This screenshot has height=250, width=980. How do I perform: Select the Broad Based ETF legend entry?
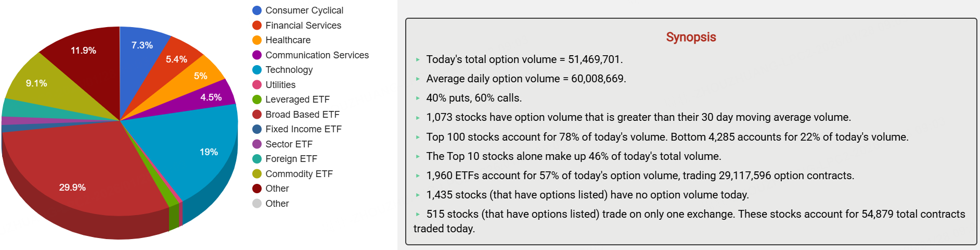point(302,115)
